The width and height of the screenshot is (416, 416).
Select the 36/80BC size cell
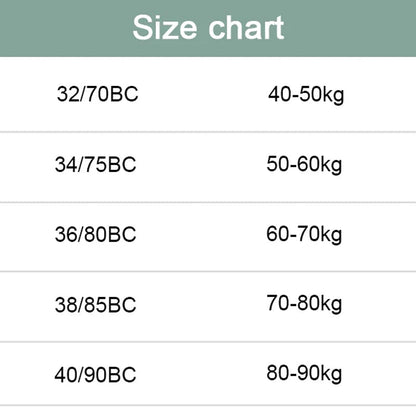pyautogui.click(x=96, y=234)
